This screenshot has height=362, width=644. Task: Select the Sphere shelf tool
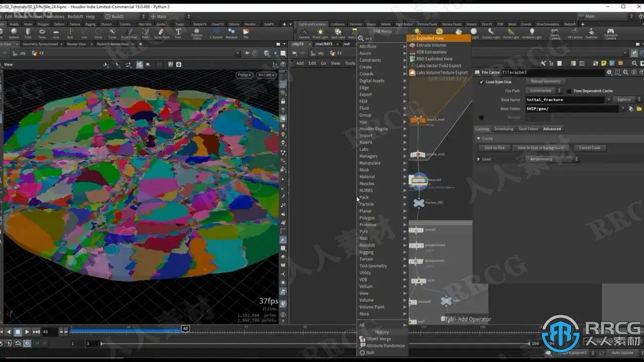(14, 34)
